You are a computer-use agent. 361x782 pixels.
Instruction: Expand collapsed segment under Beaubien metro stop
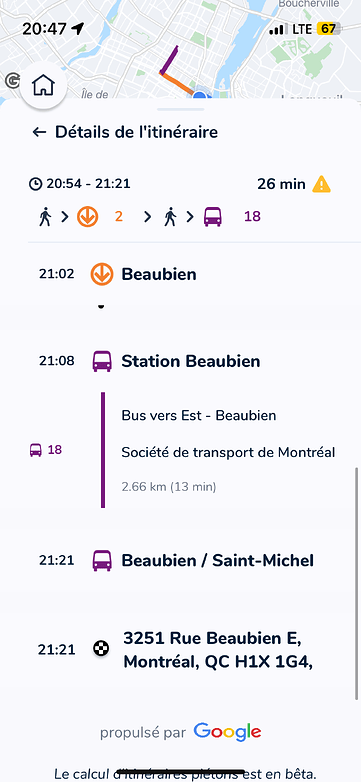101,307
